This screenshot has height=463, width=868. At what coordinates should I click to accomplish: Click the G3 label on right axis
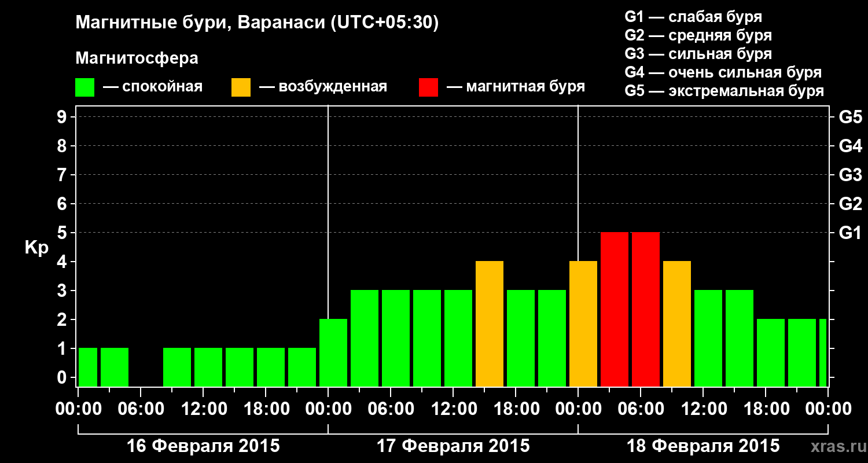pos(850,175)
